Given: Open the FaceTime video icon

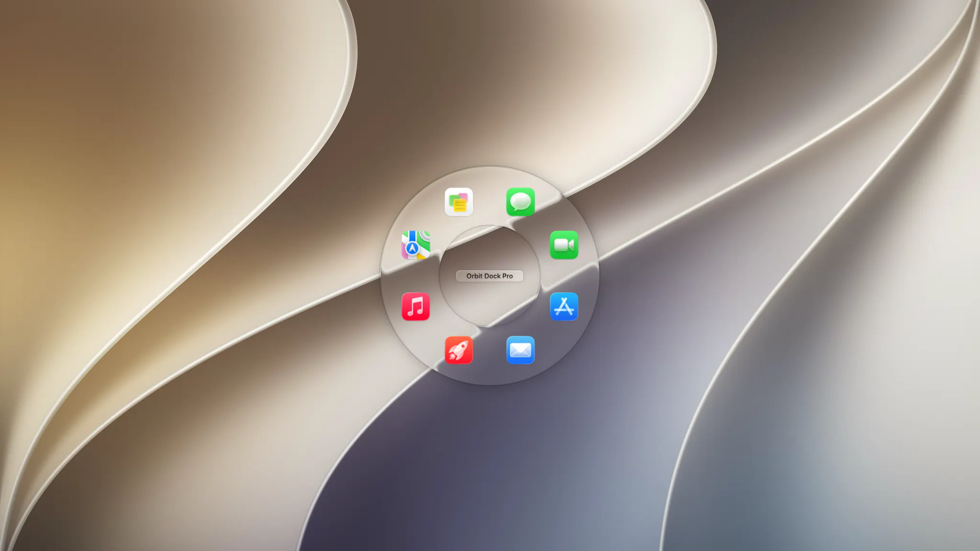Looking at the screenshot, I should 564,245.
